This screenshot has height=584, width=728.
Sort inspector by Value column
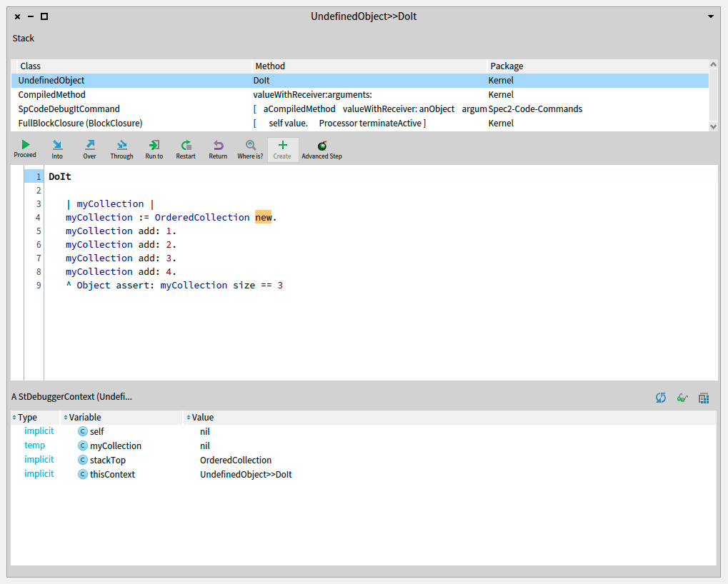click(202, 418)
